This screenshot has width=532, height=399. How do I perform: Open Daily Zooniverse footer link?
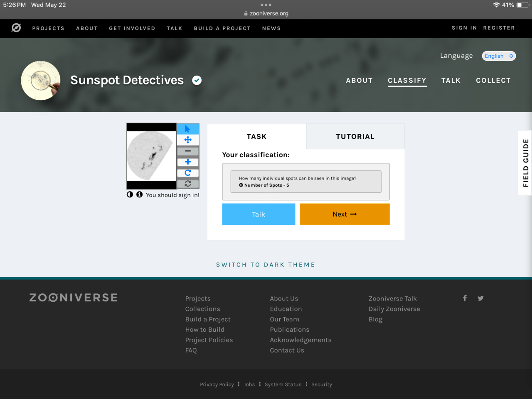[x=394, y=309]
